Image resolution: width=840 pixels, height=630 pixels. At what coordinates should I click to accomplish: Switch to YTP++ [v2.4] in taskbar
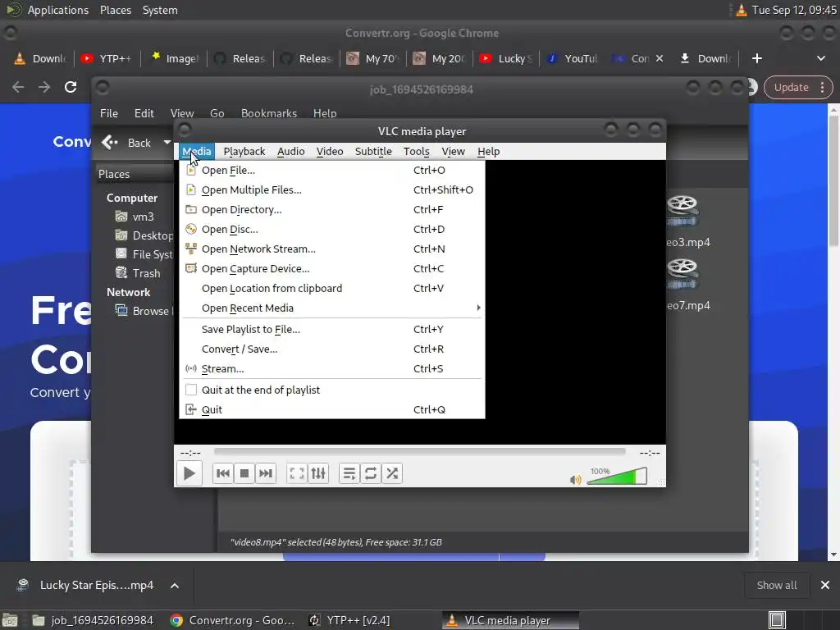[x=350, y=620]
